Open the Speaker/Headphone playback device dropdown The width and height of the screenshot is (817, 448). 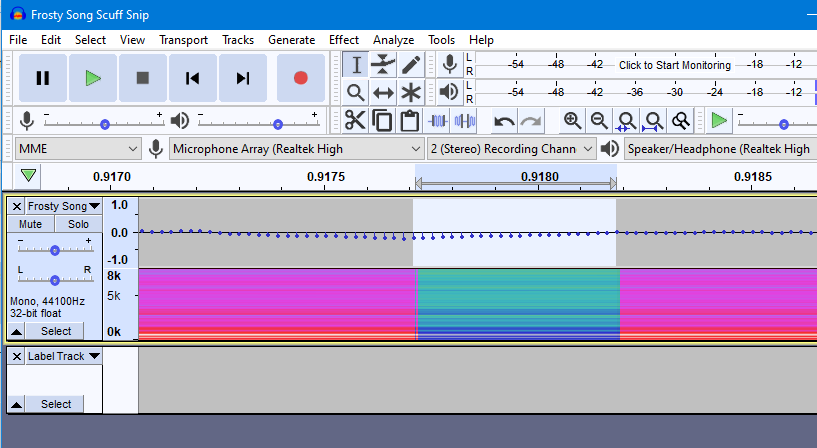pos(721,149)
